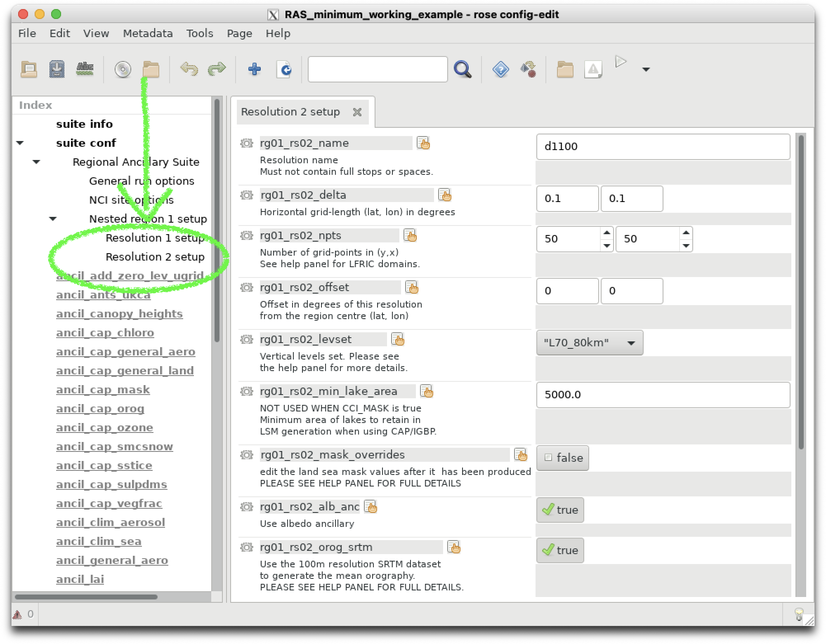Toggle the rg01_rs02_mask_overrides false checkbox
The image size is (826, 644).
(x=563, y=458)
